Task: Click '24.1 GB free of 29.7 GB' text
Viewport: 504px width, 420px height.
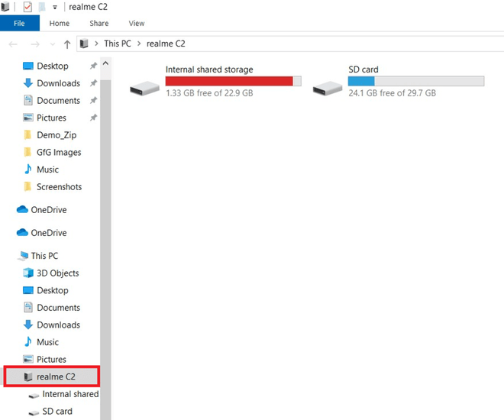Action: pyautogui.click(x=393, y=93)
